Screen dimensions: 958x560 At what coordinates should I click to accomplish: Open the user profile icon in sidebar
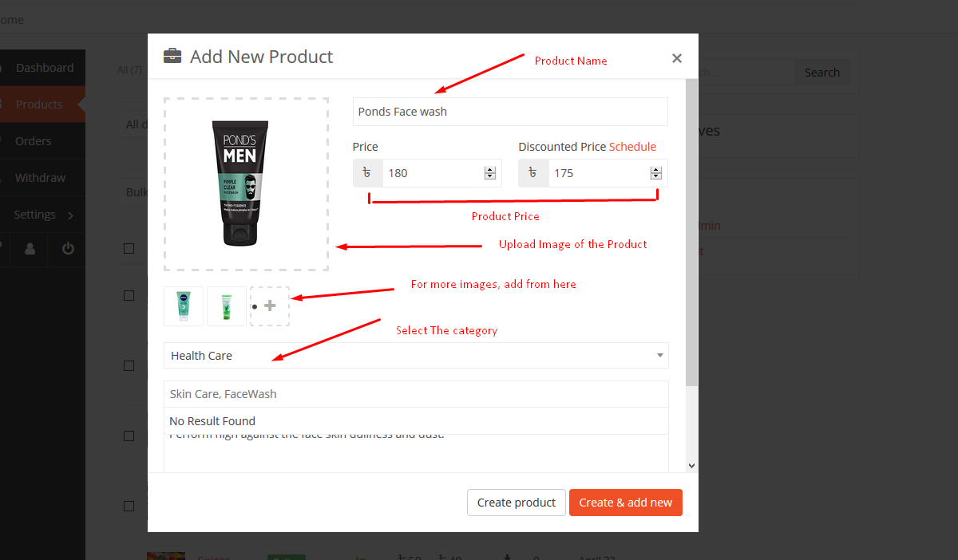[x=30, y=249]
